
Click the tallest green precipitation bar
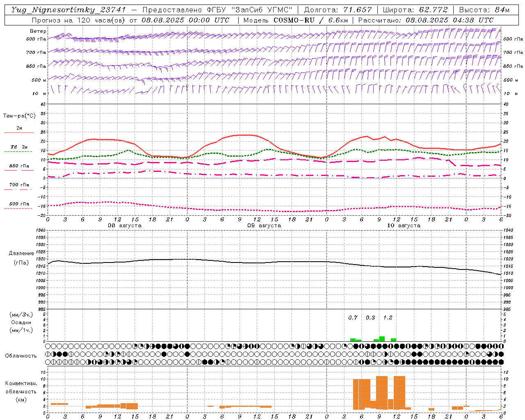pyautogui.click(x=382, y=339)
